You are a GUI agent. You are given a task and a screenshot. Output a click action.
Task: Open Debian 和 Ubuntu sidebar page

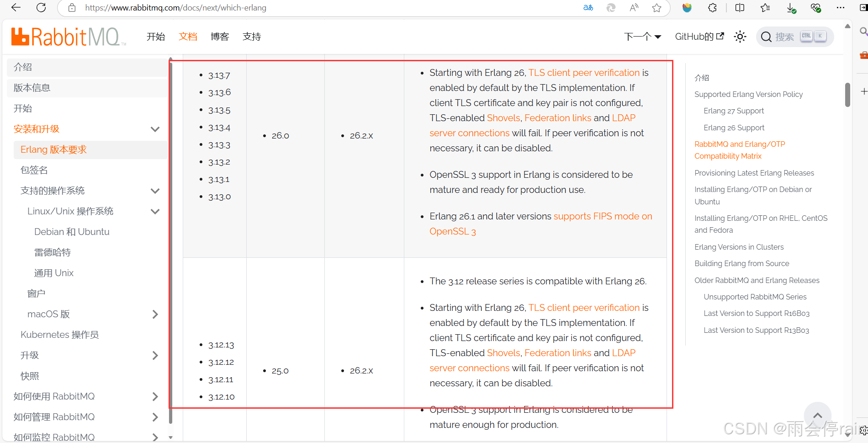72,232
